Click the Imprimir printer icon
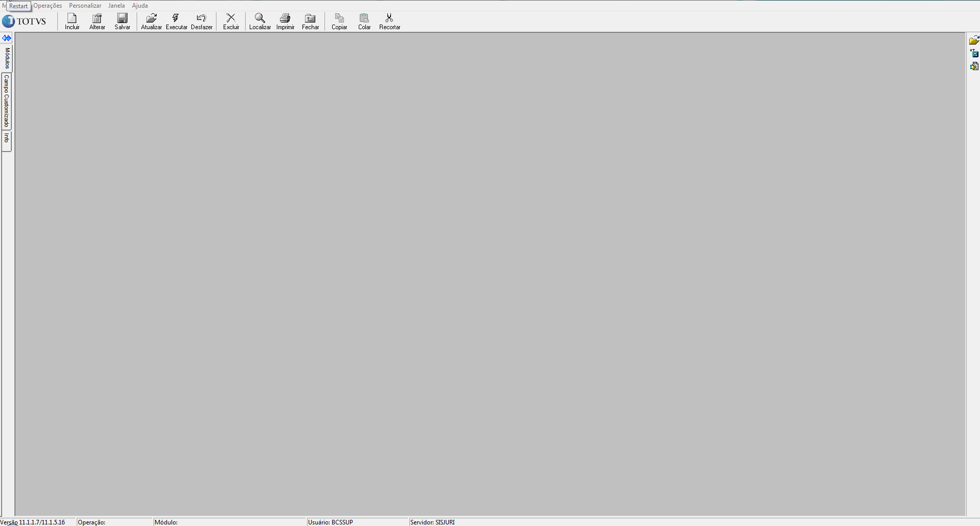This screenshot has height=526, width=980. click(x=285, y=21)
